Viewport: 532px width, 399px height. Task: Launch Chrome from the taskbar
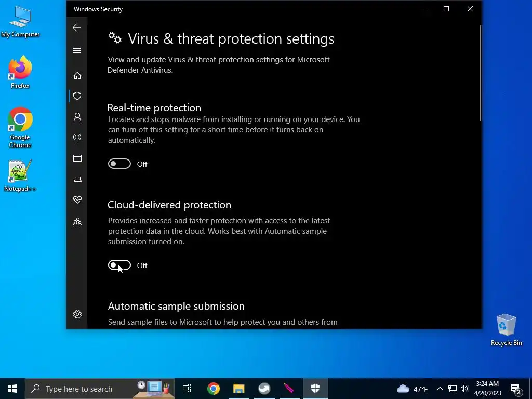[214, 389]
